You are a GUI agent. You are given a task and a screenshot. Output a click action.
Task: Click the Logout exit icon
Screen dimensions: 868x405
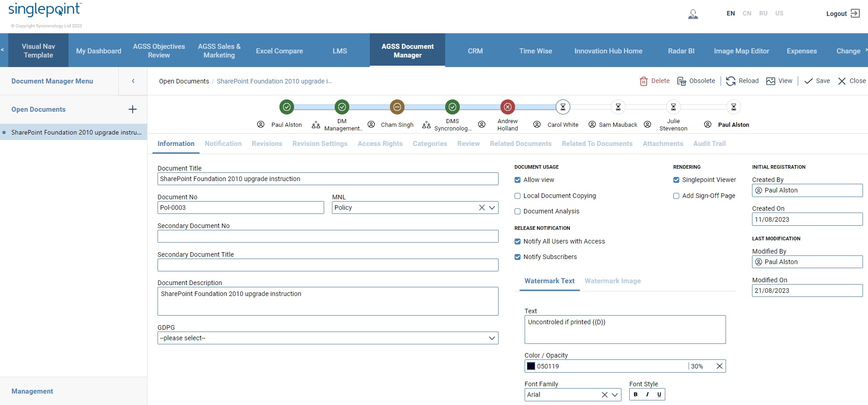tap(855, 14)
